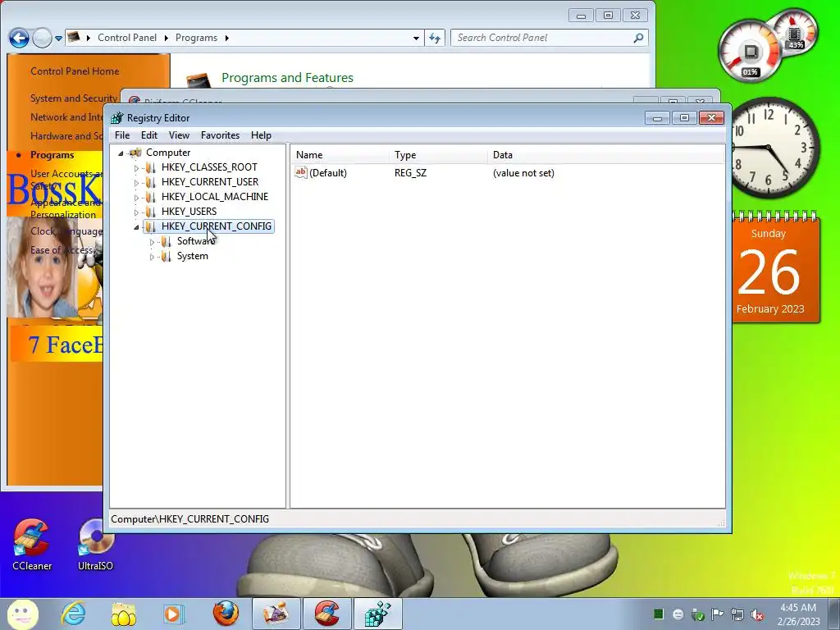Screen dimensions: 840x630
Task: Open the Favorites menu in Registry Editor
Action: point(220,135)
